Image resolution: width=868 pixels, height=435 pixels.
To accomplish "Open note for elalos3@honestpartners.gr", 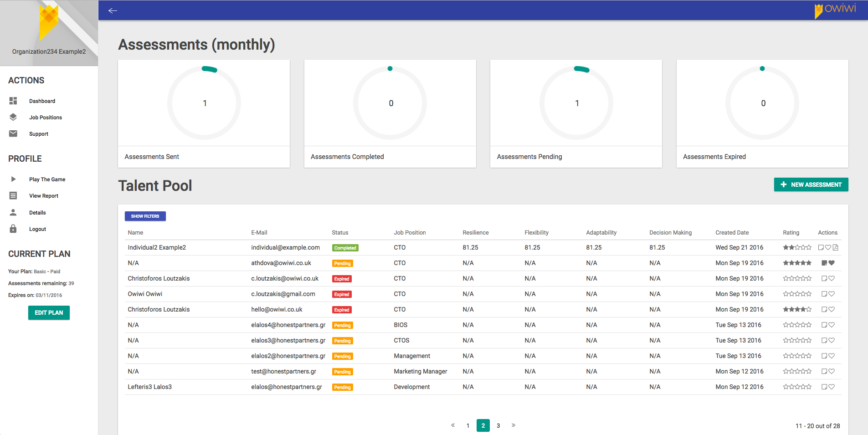I will (x=824, y=340).
